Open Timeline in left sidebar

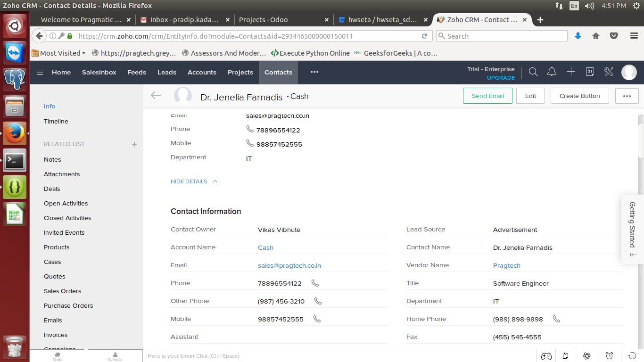point(56,121)
